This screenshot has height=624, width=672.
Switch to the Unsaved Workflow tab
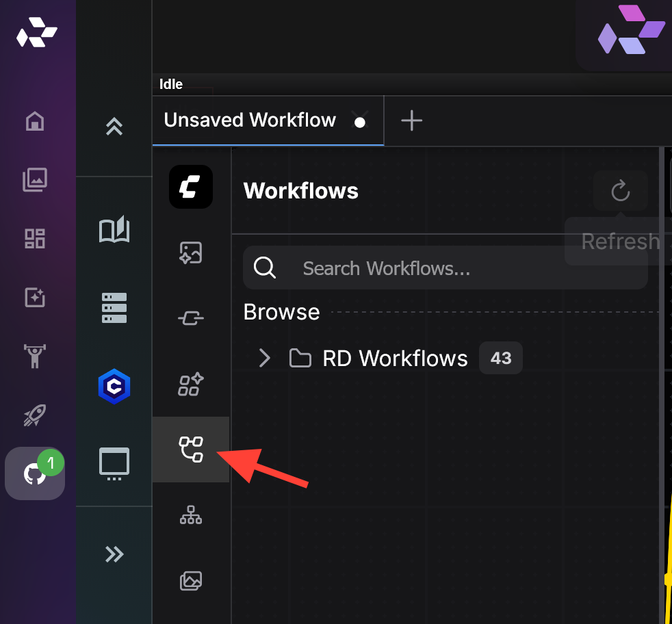tap(248, 120)
